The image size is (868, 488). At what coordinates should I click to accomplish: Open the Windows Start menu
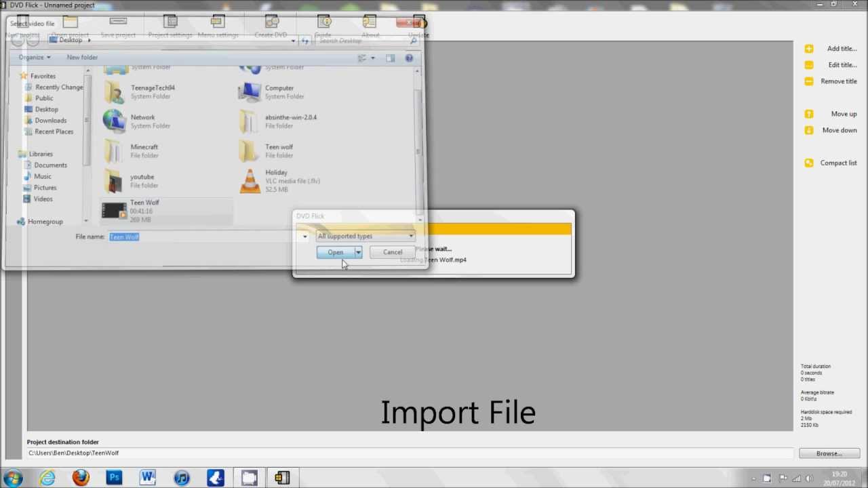tap(14, 477)
